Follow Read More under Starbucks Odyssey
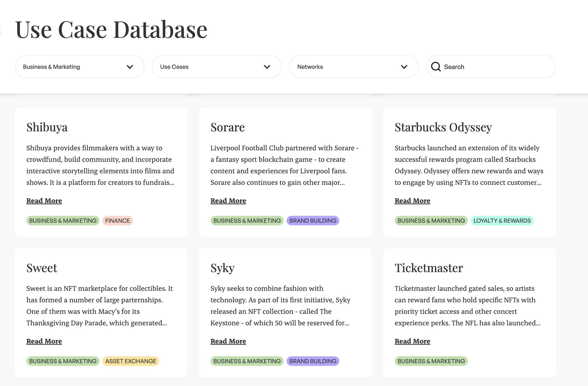Image resolution: width=588 pixels, height=386 pixels. 412,201
